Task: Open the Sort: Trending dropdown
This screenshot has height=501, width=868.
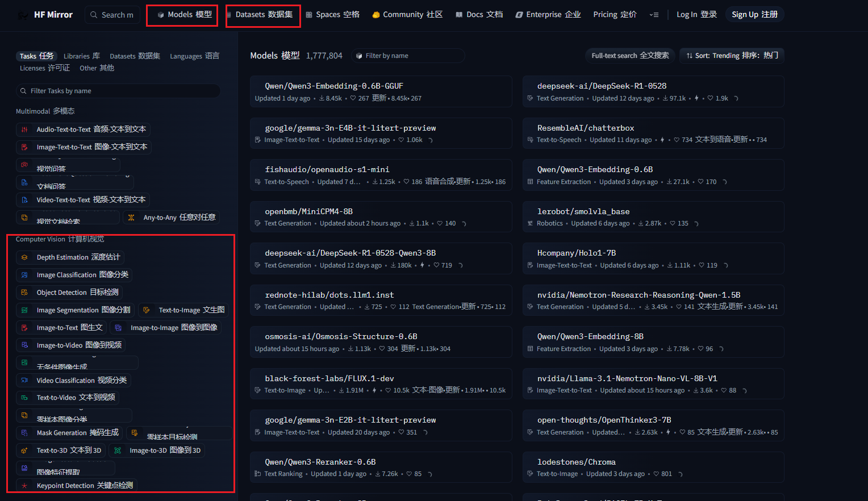Action: tap(732, 56)
